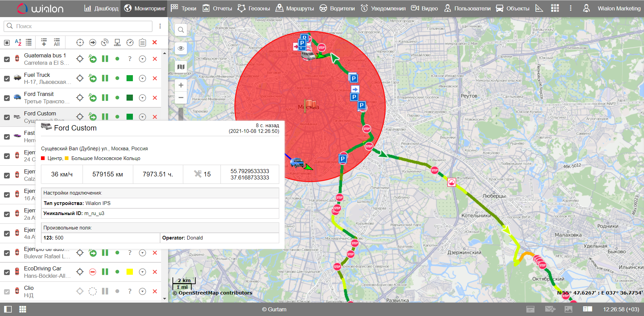This screenshot has height=316, width=644.
Task: Open the Уведомления tab
Action: [x=383, y=8]
